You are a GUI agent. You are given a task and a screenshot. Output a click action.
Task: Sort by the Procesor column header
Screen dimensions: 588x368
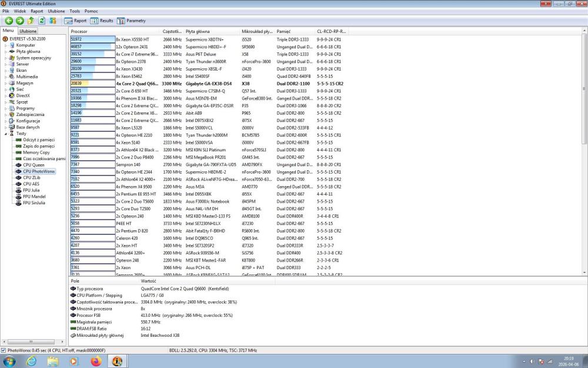(115, 32)
